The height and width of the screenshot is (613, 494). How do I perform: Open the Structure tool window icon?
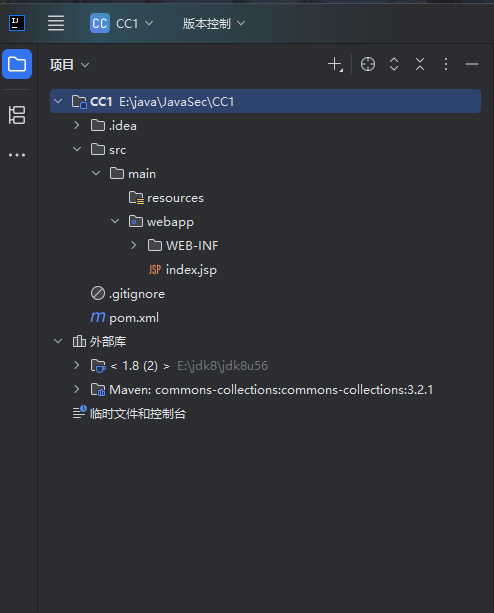click(x=17, y=115)
